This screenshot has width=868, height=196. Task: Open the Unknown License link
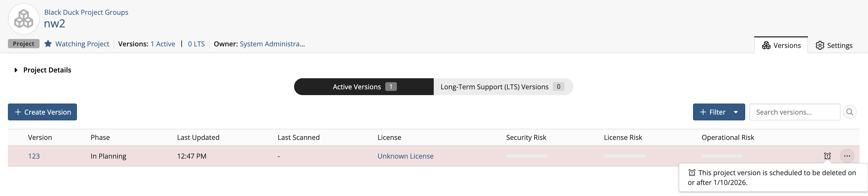405,156
